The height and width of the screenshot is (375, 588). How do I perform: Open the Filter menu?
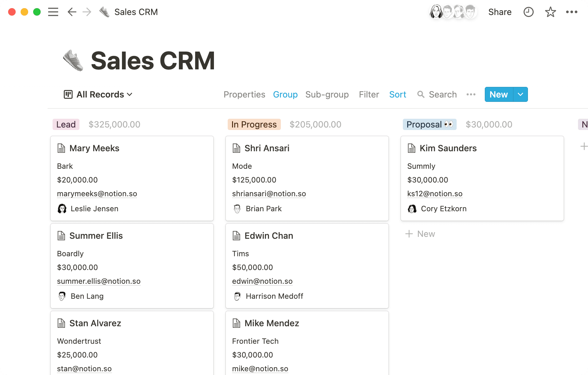[369, 94]
